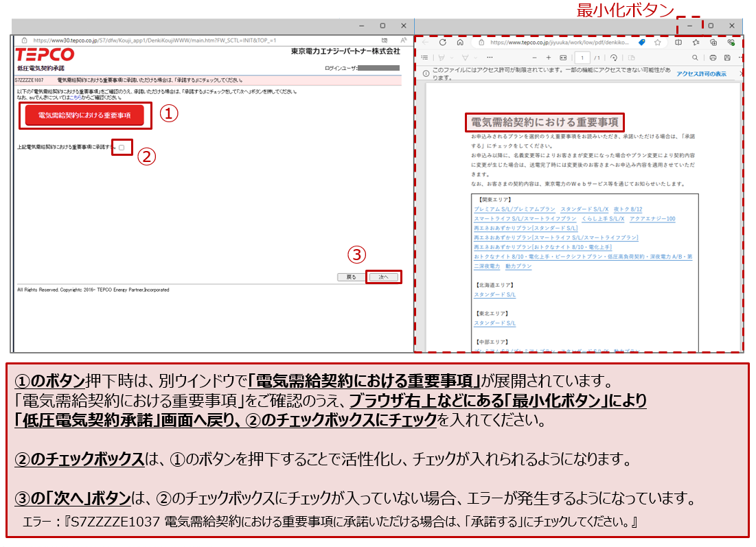
Task: Open the くらし上手 S/L/X link
Action: tap(603, 219)
